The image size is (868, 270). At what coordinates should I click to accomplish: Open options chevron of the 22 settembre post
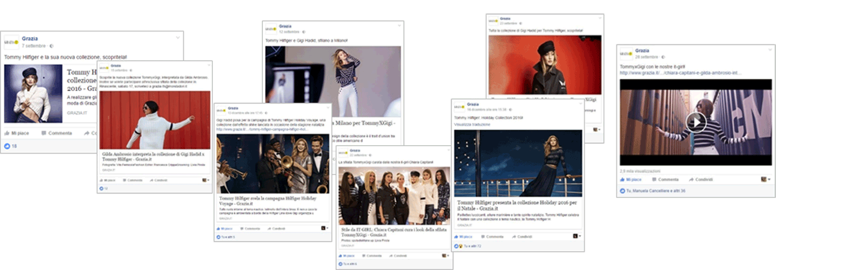(448, 151)
